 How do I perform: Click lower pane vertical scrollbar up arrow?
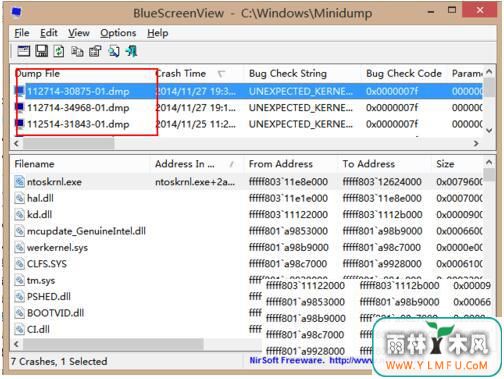pyautogui.click(x=489, y=162)
